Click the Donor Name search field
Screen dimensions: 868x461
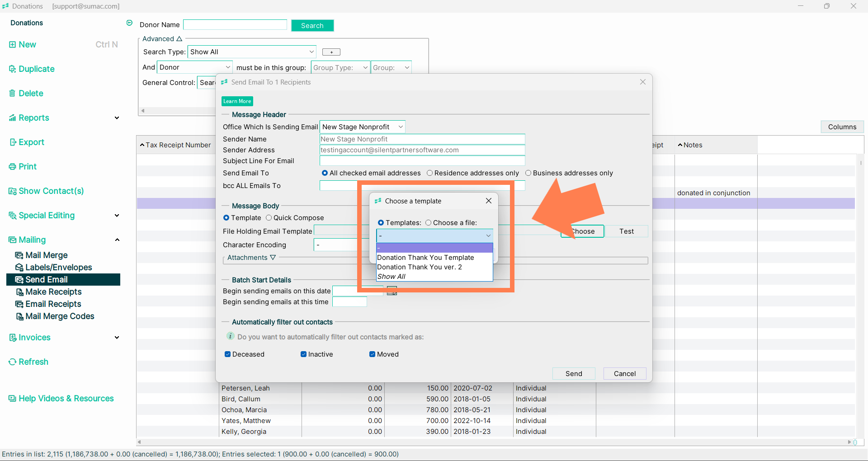(235, 25)
